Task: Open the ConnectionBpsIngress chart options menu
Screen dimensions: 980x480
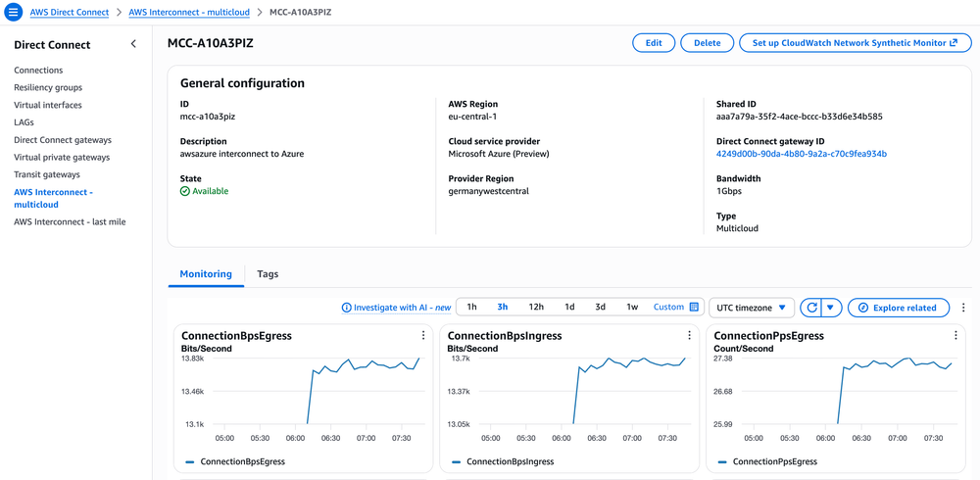Action: [x=689, y=336]
